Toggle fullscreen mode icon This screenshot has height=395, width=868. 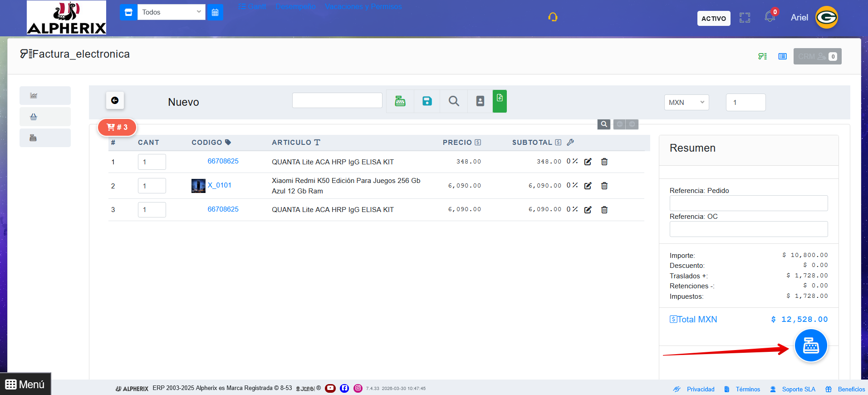745,18
